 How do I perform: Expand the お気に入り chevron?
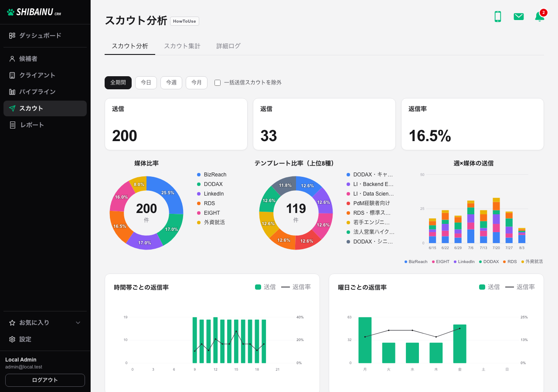(x=78, y=323)
